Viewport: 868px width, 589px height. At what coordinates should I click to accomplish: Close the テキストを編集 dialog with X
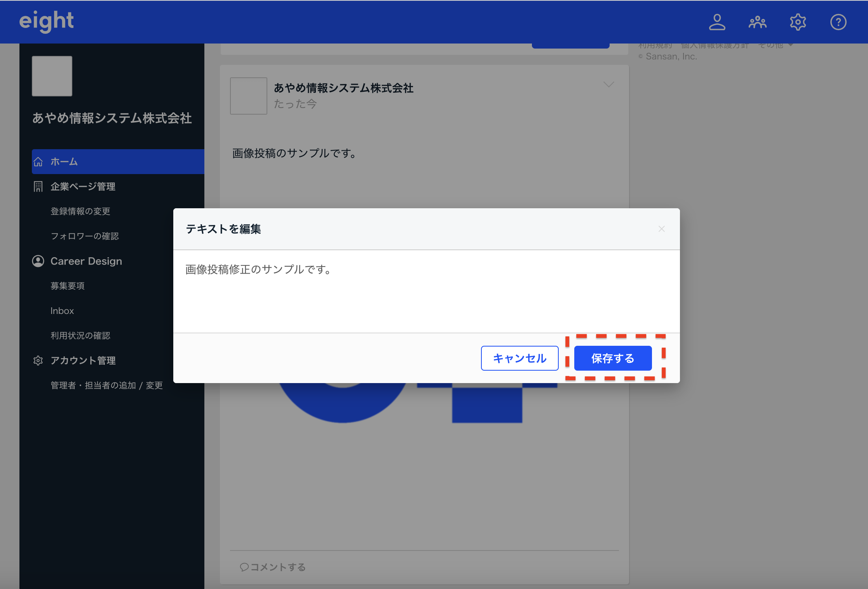661,229
